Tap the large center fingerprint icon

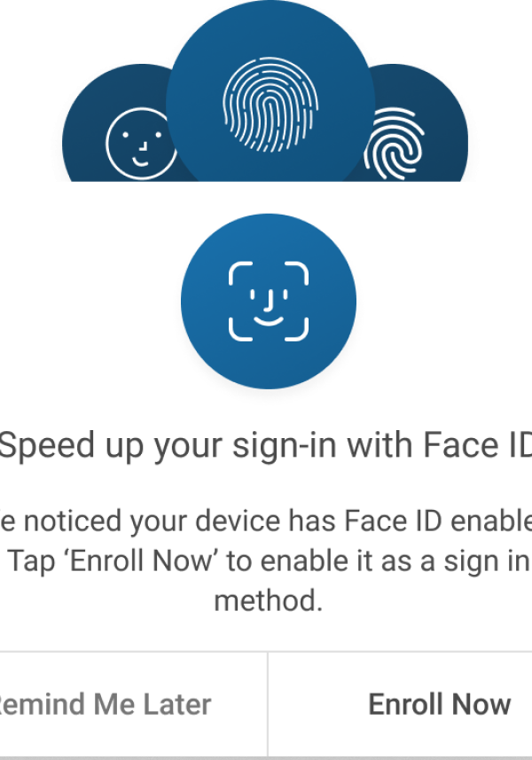(x=270, y=105)
